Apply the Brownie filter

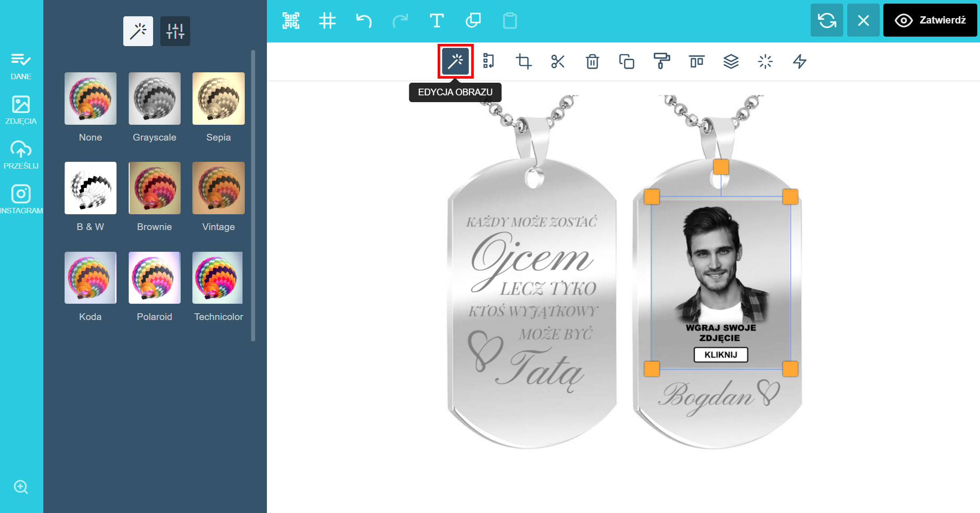[154, 188]
